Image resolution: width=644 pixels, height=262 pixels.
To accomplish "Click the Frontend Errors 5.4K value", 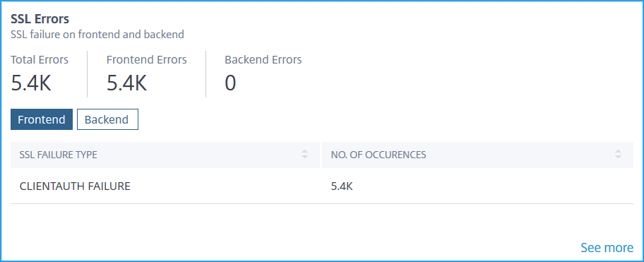I will click(x=127, y=83).
